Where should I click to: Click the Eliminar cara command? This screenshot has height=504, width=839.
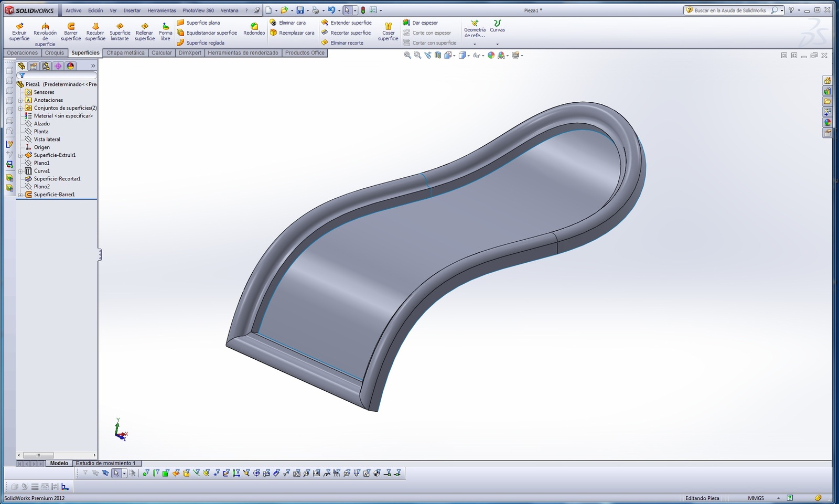pyautogui.click(x=288, y=23)
